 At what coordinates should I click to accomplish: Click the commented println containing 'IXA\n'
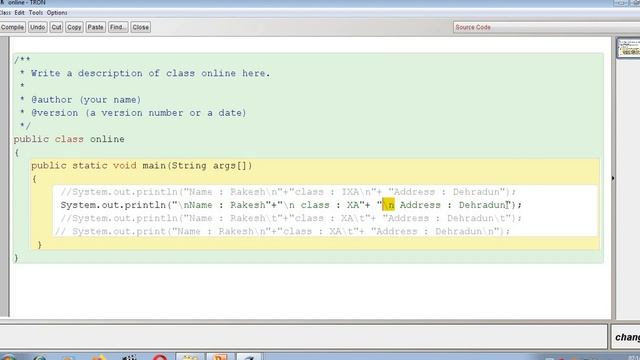288,192
